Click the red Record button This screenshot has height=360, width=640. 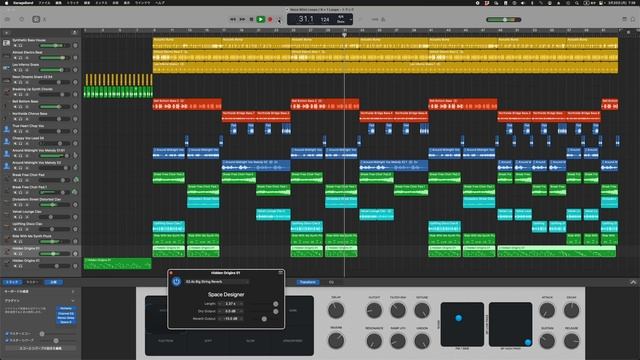click(270, 19)
